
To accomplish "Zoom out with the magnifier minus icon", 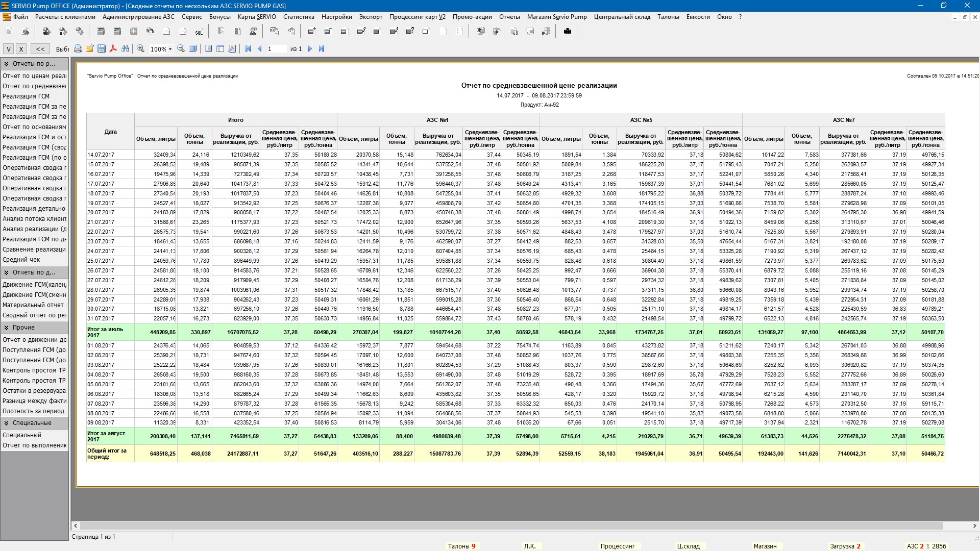I will [181, 49].
